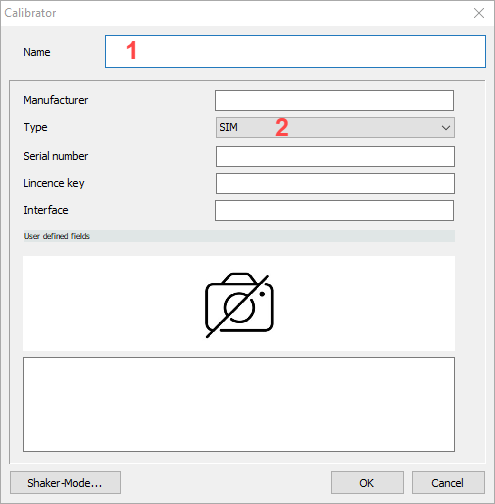The width and height of the screenshot is (495, 504).
Task: Open the Type combo box showing SIM
Action: tap(335, 127)
